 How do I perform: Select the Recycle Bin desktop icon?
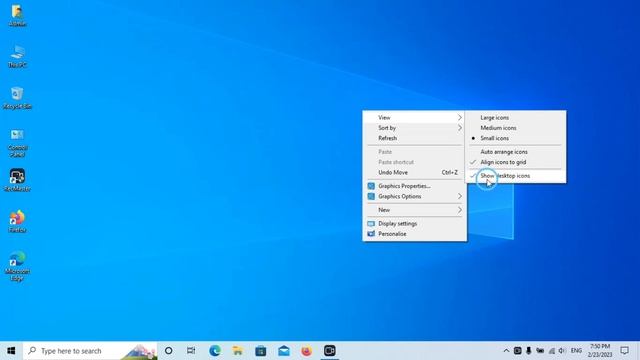(17, 98)
